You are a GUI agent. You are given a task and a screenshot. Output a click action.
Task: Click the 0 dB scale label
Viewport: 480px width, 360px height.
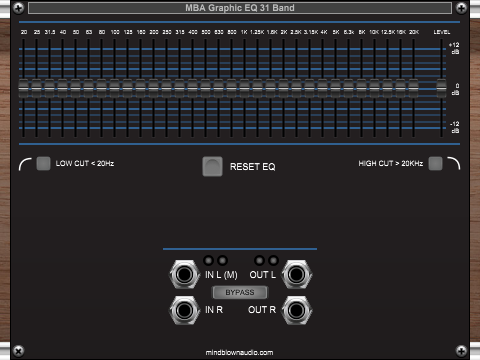pos(456,89)
